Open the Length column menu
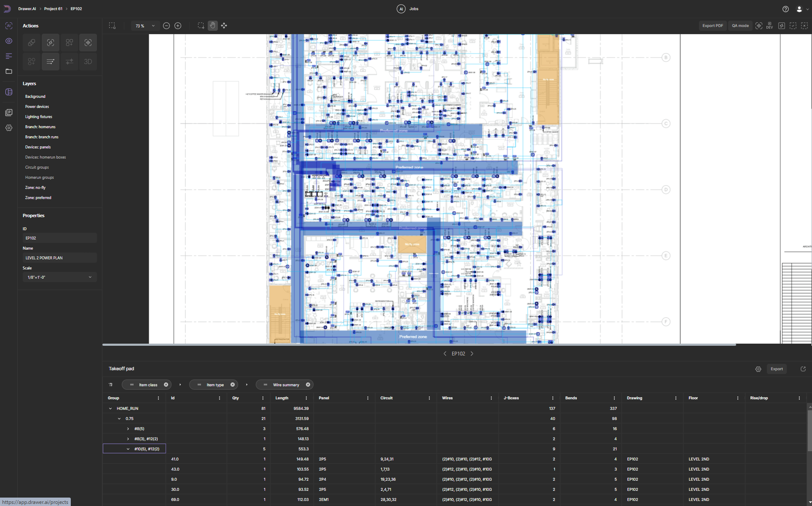 pyautogui.click(x=306, y=398)
